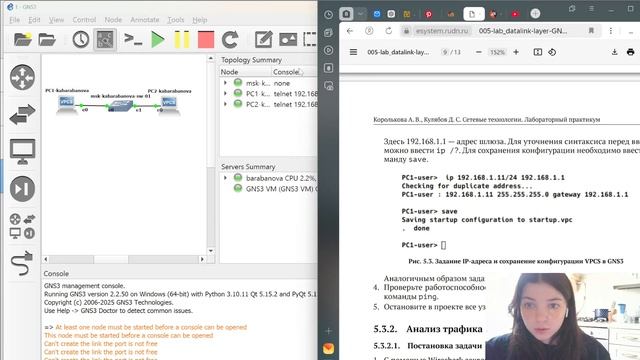Click the workspace vertical scrollbar down arrow
Image resolution: width=640 pixels, height=360 pixels.
tap(211, 251)
